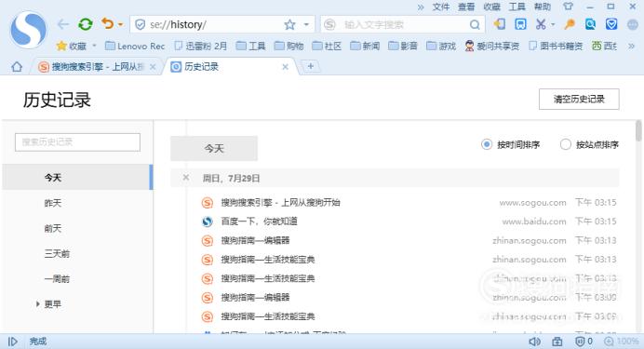Viewport: 644px width, 349px height.
Task: Click the orange key password icon
Action: 570,24
